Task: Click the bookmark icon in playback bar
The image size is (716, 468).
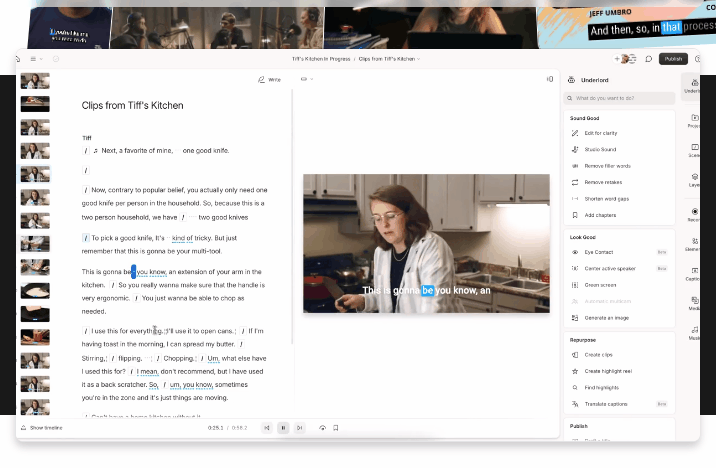Action: pos(336,428)
